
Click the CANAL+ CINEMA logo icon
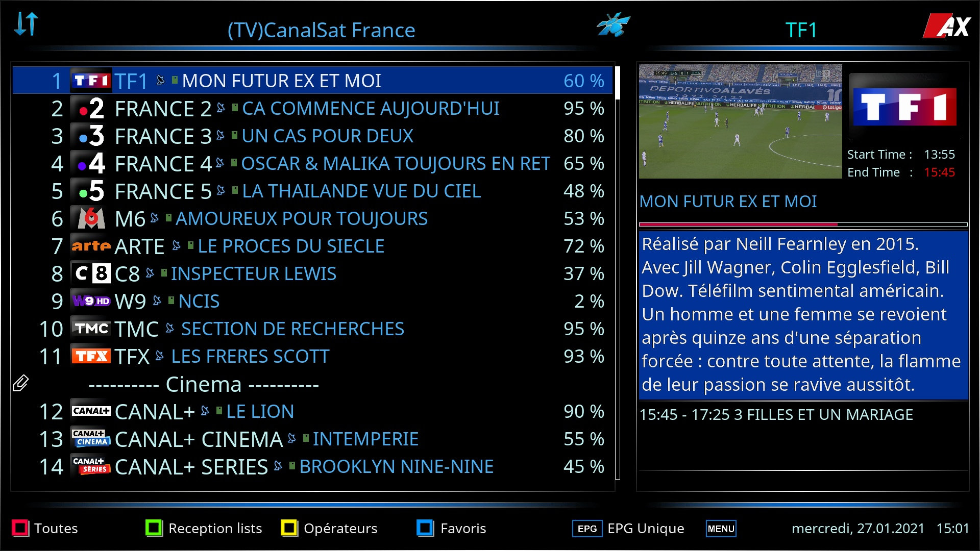[90, 439]
